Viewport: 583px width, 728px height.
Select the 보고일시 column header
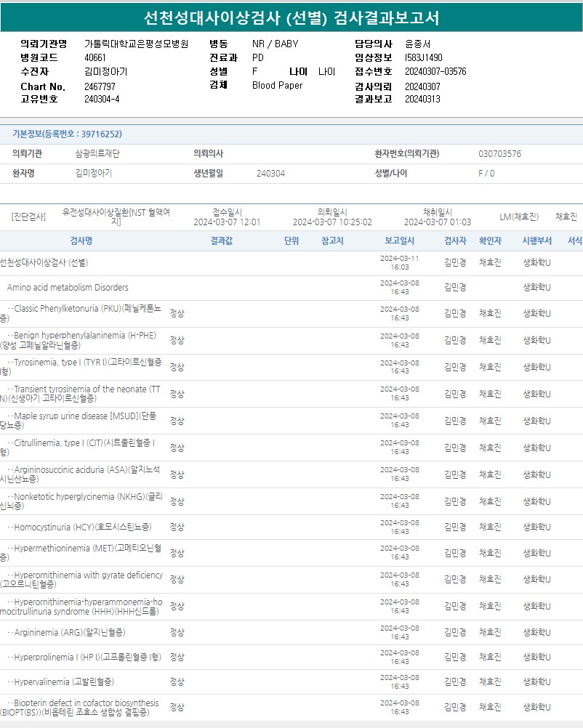tap(399, 241)
